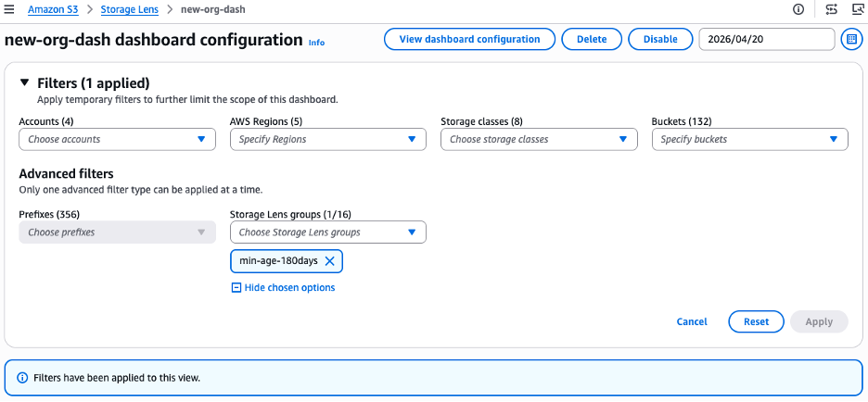Viewport: 868px width, 402px height.
Task: Click the Prefixes (356) label
Action: [x=50, y=214]
